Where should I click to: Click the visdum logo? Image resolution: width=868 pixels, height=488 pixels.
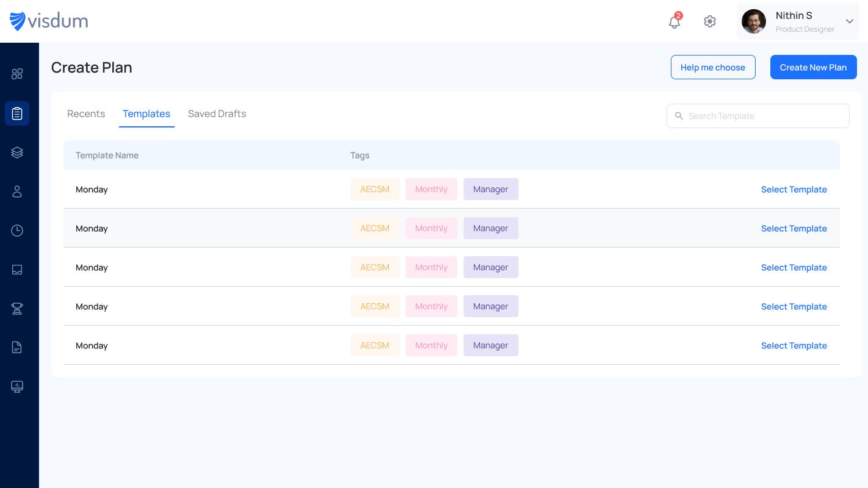click(x=49, y=21)
